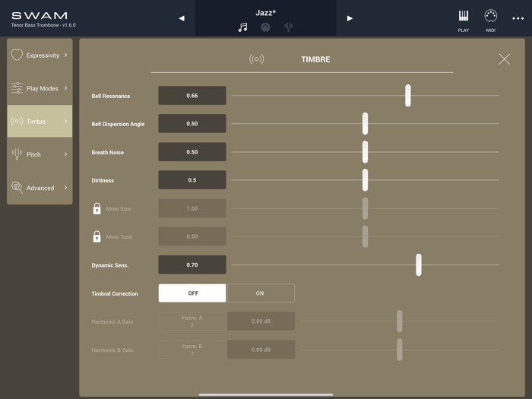Click the Dynamic Sens. value field
The image size is (532, 399).
click(192, 265)
